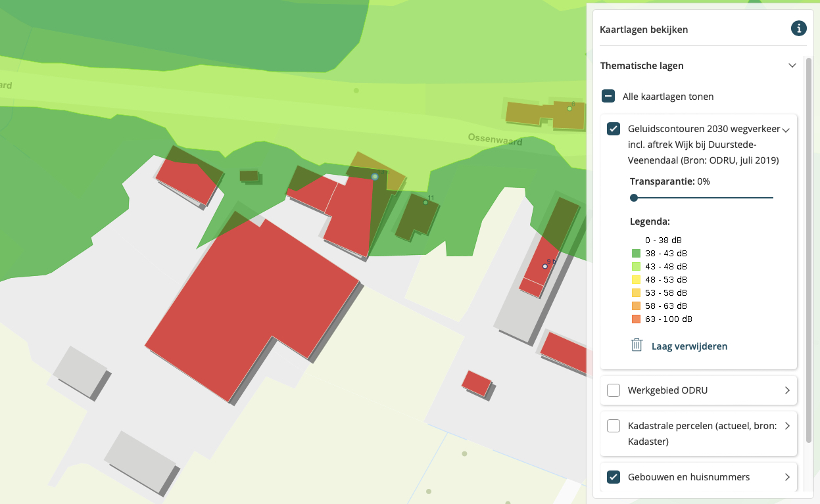Image resolution: width=820 pixels, height=504 pixels.
Task: Click house number 11 marker on the map
Action: coord(425,202)
